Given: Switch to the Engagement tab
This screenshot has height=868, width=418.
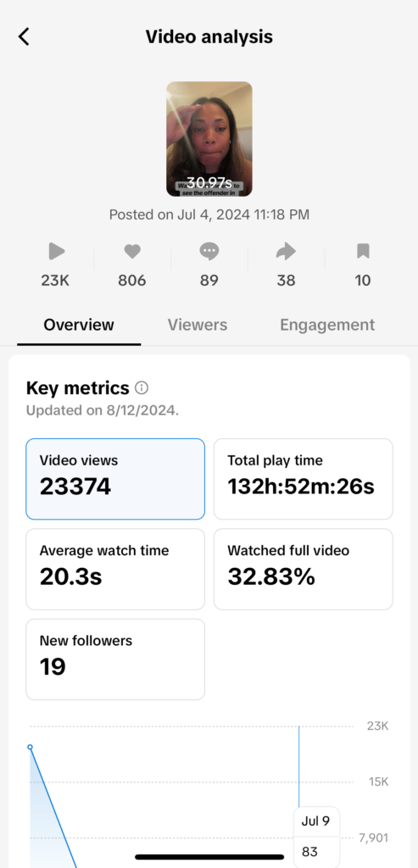Looking at the screenshot, I should click(327, 325).
